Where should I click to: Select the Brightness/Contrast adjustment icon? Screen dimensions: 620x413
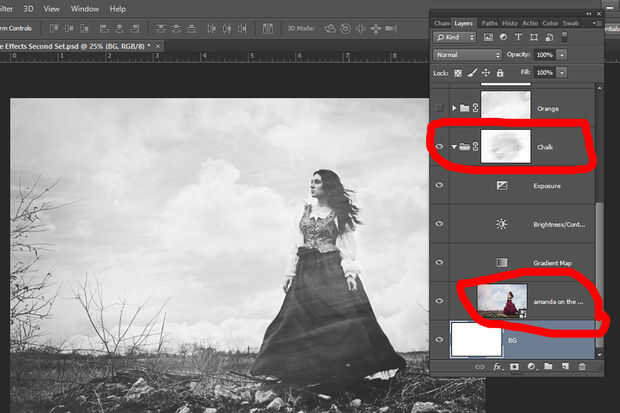click(502, 224)
